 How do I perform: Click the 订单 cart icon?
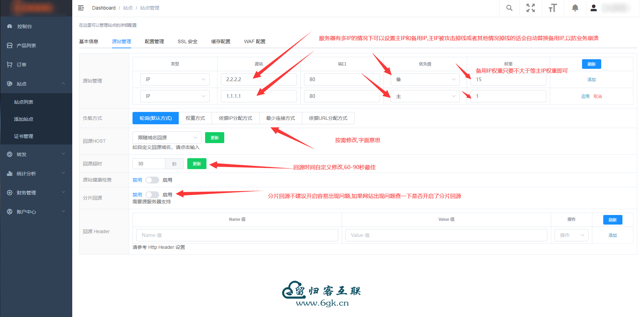[10, 65]
